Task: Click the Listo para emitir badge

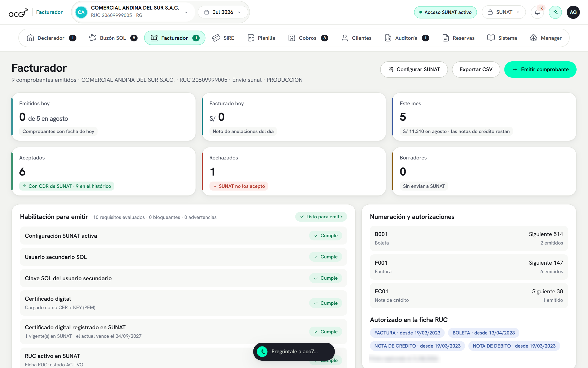Action: 321,217
